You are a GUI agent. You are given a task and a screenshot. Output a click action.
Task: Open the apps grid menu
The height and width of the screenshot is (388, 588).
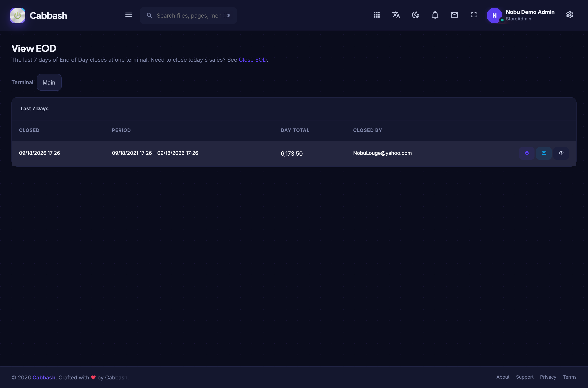(376, 15)
